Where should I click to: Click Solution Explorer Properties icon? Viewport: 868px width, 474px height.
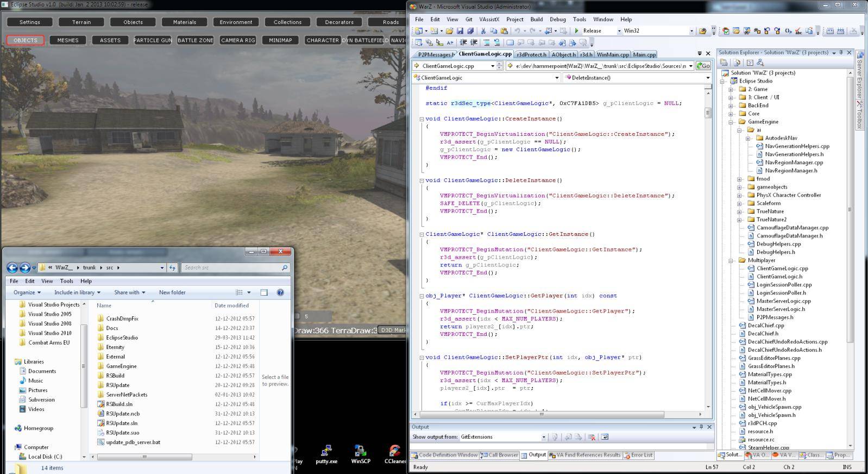(724, 63)
